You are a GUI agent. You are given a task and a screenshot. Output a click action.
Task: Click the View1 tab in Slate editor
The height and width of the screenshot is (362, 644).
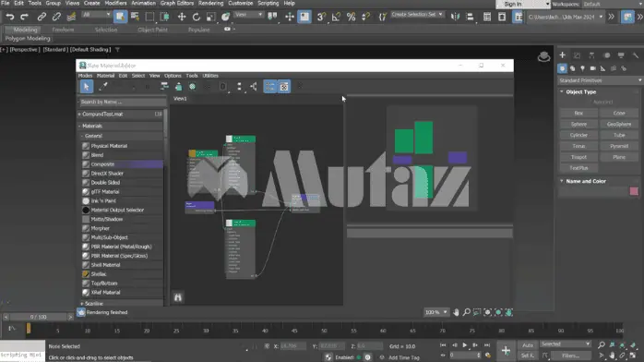[x=180, y=99]
